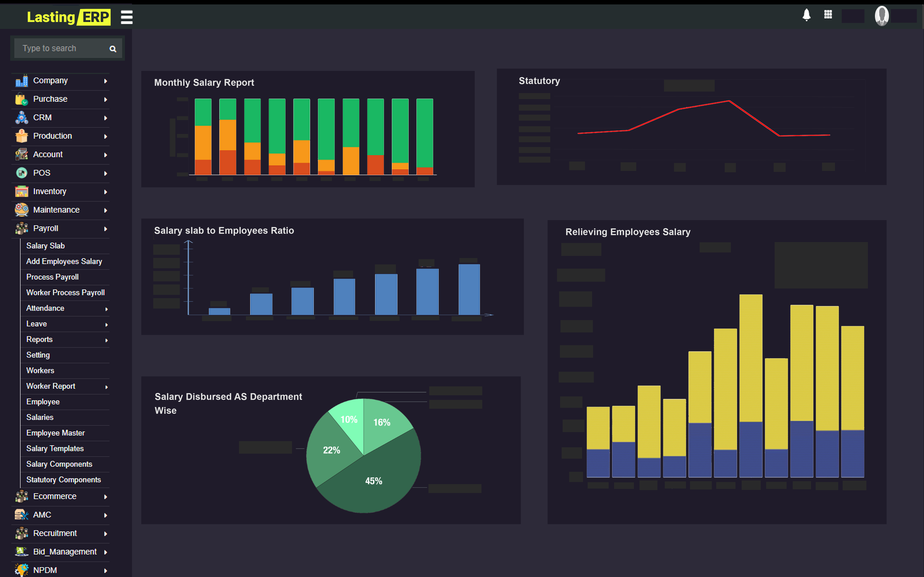Open the Salary Slab menu item

(x=45, y=246)
